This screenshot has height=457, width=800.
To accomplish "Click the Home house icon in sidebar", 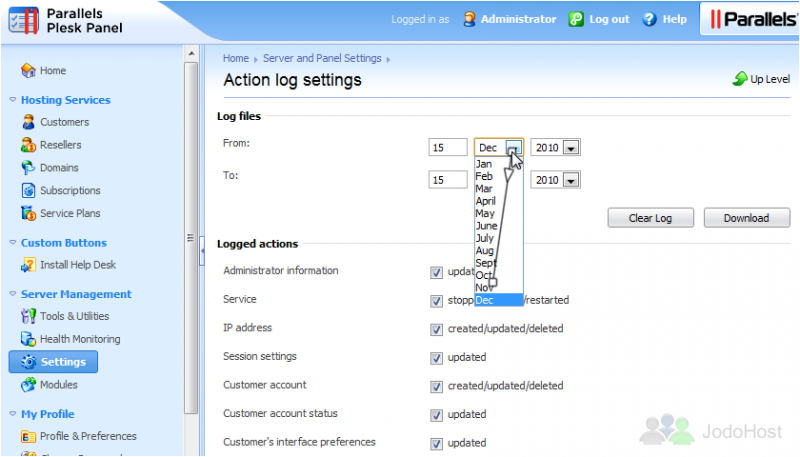I will pos(28,70).
